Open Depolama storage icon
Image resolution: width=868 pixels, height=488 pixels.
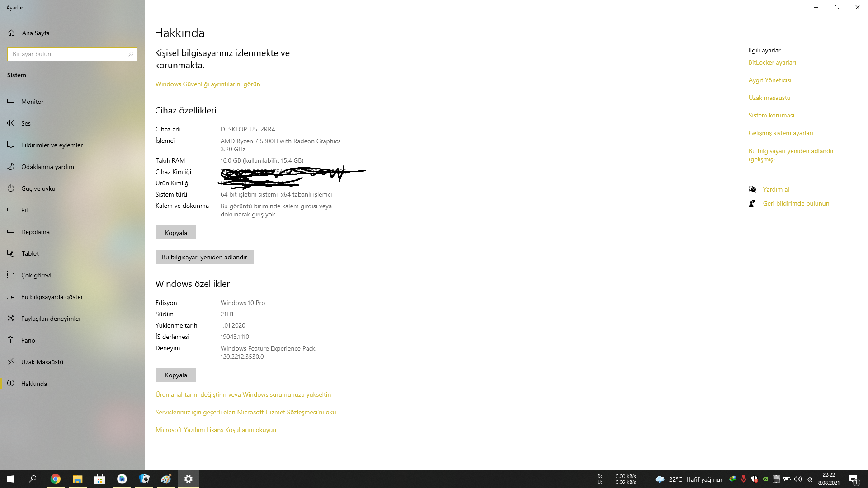[x=11, y=232]
